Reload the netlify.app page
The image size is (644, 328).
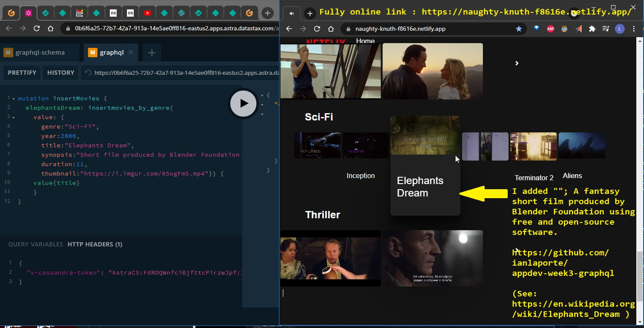tap(317, 29)
